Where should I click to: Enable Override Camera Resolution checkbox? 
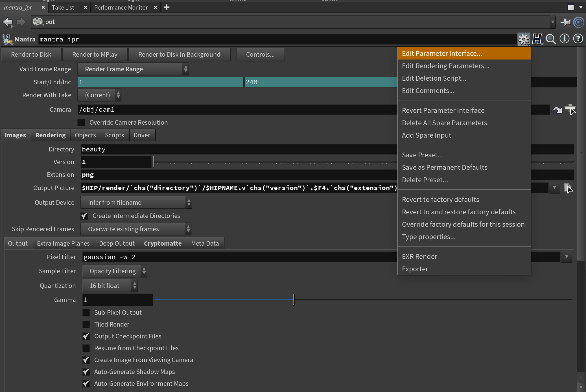tap(81, 123)
